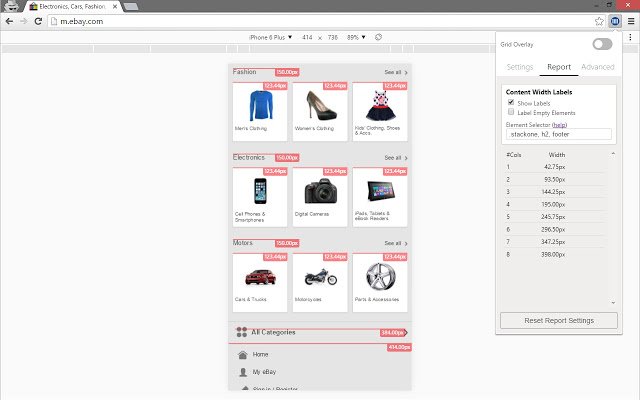Image resolution: width=640 pixels, height=400 pixels.
Task: Expand Electronics See all chevron
Action: 406,158
